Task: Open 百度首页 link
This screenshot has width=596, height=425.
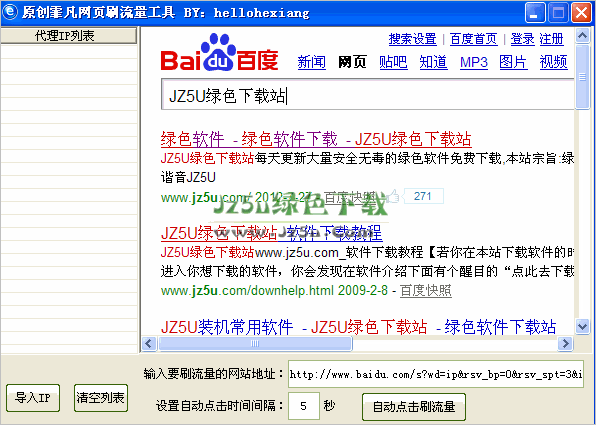Action: click(474, 39)
